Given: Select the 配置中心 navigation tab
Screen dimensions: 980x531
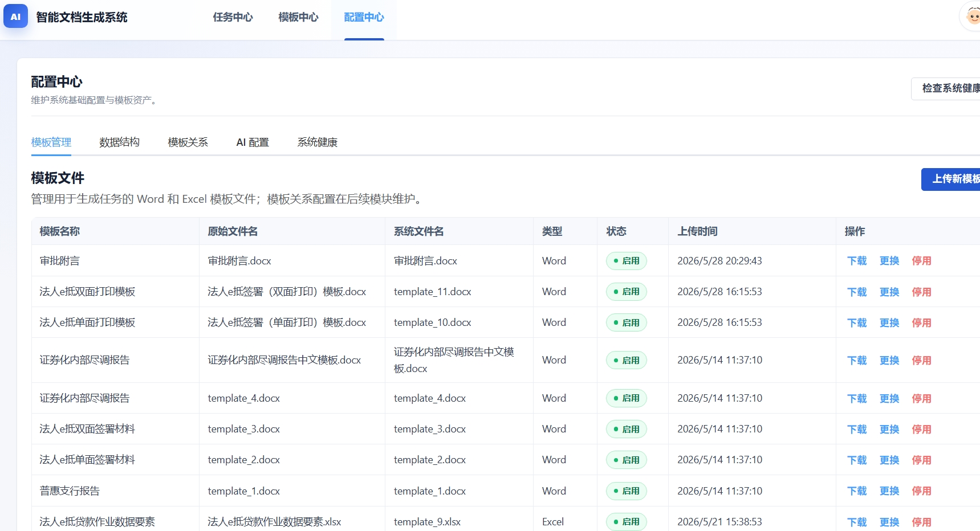Looking at the screenshot, I should [x=364, y=17].
